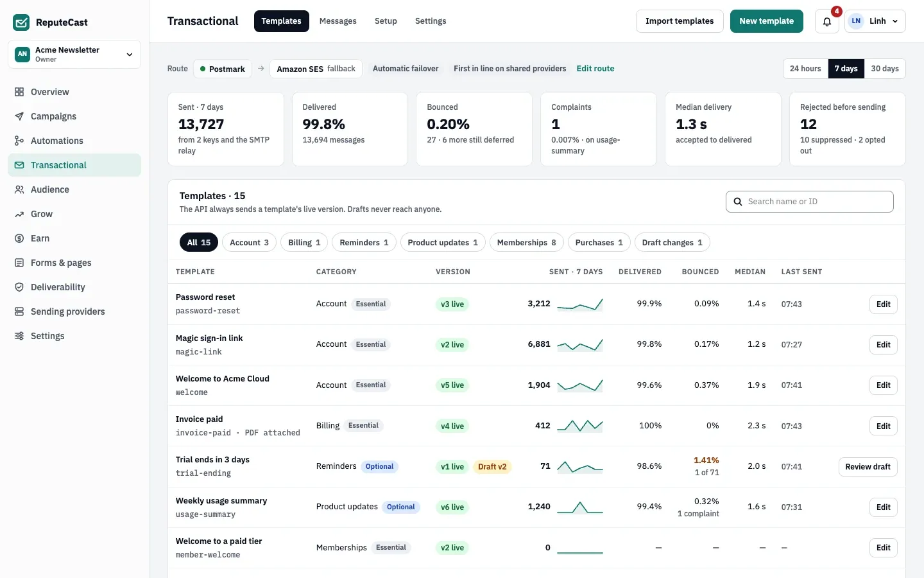Viewport: 924px width, 578px height.
Task: Click the Search name or ID field
Action: (x=810, y=202)
